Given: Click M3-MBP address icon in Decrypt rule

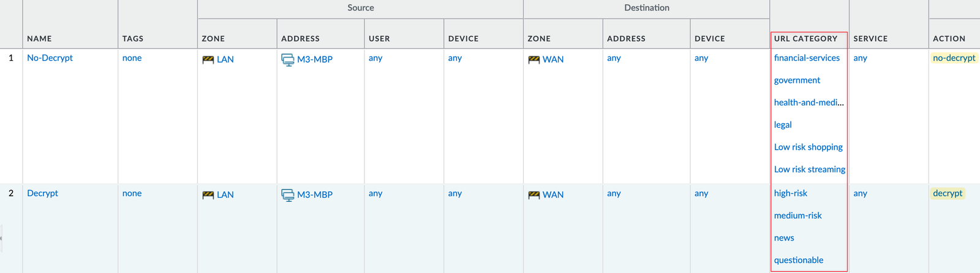Looking at the screenshot, I should pyautogui.click(x=287, y=195).
